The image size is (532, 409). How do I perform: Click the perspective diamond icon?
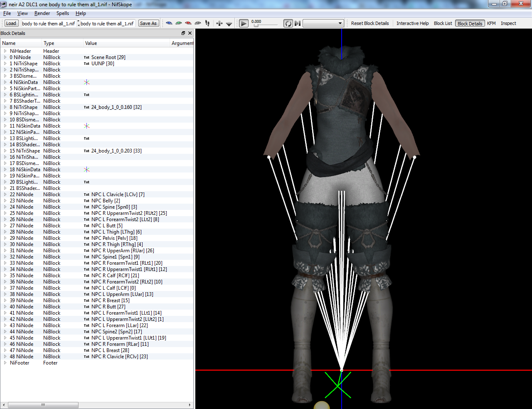229,24
